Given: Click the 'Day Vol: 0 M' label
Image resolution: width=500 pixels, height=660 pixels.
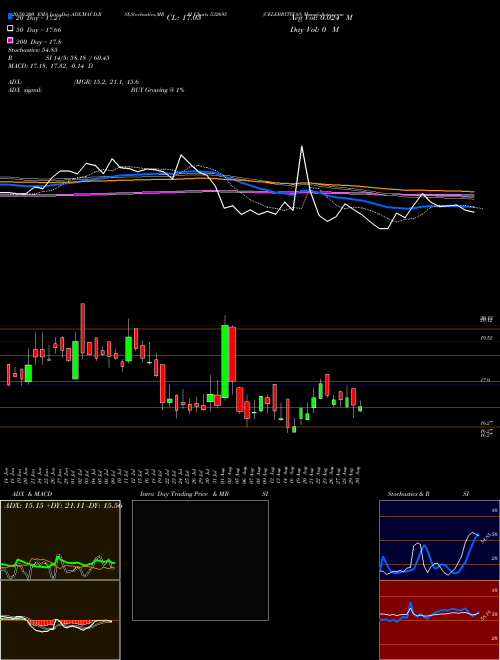Looking at the screenshot, I should tap(314, 30).
